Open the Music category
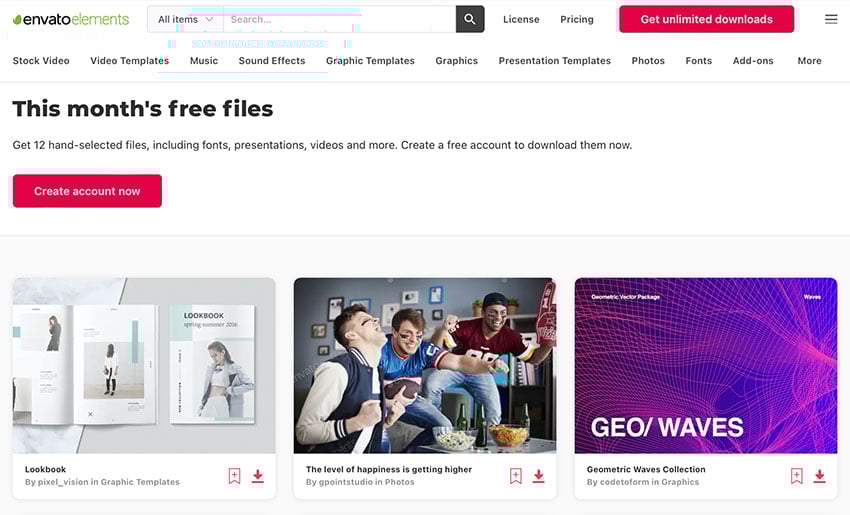Viewport: 850px width, 515px height. coord(204,61)
